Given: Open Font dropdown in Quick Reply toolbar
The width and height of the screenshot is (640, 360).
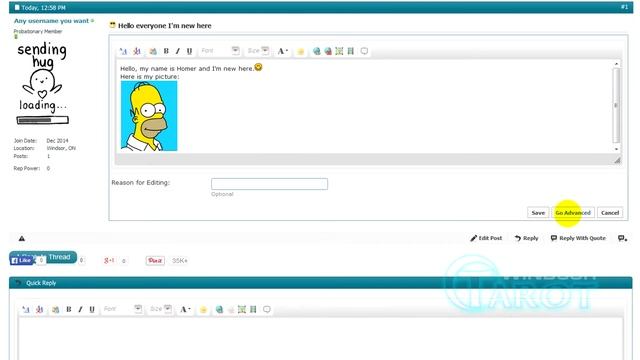Looking at the screenshot, I should tap(122, 309).
